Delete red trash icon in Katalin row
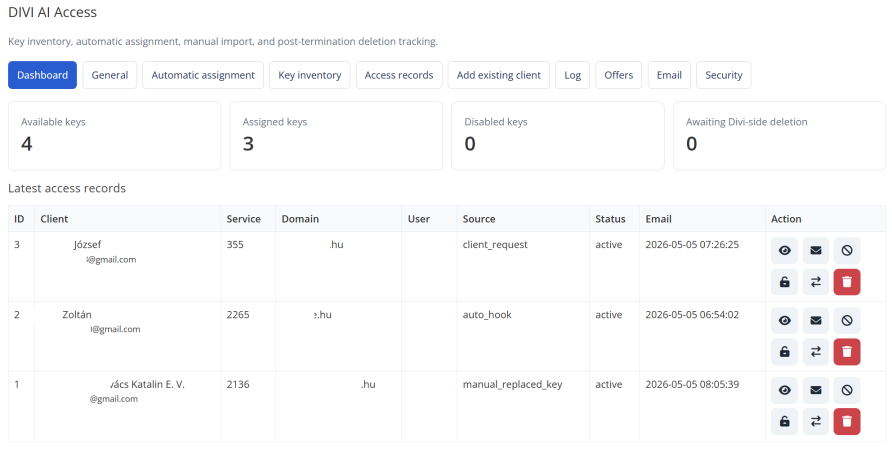 847,422
